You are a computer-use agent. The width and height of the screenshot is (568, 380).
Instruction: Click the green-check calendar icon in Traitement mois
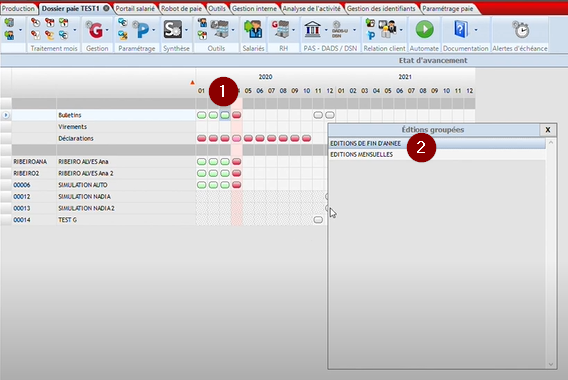[63, 23]
